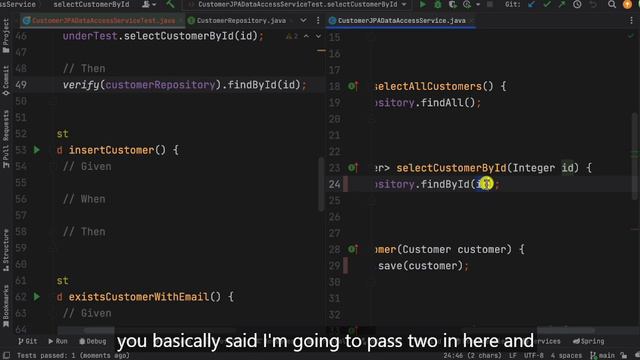The height and width of the screenshot is (360, 640).
Task: Click left editor horizontal scrollbar
Action: coord(99,330)
